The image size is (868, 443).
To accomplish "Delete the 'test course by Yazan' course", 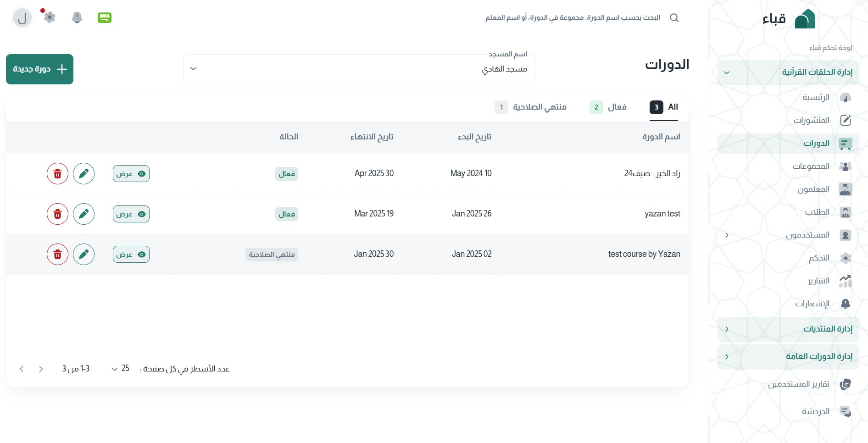I will pyautogui.click(x=57, y=255).
